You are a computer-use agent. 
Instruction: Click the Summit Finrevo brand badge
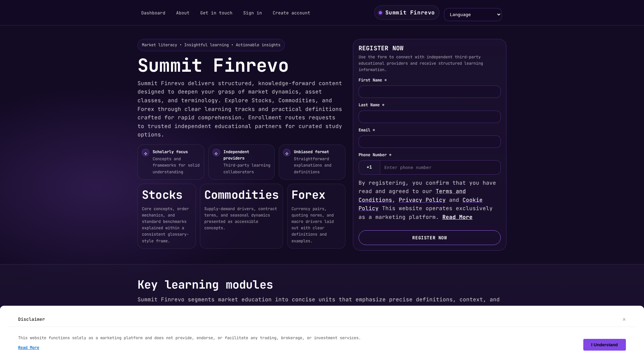(407, 13)
